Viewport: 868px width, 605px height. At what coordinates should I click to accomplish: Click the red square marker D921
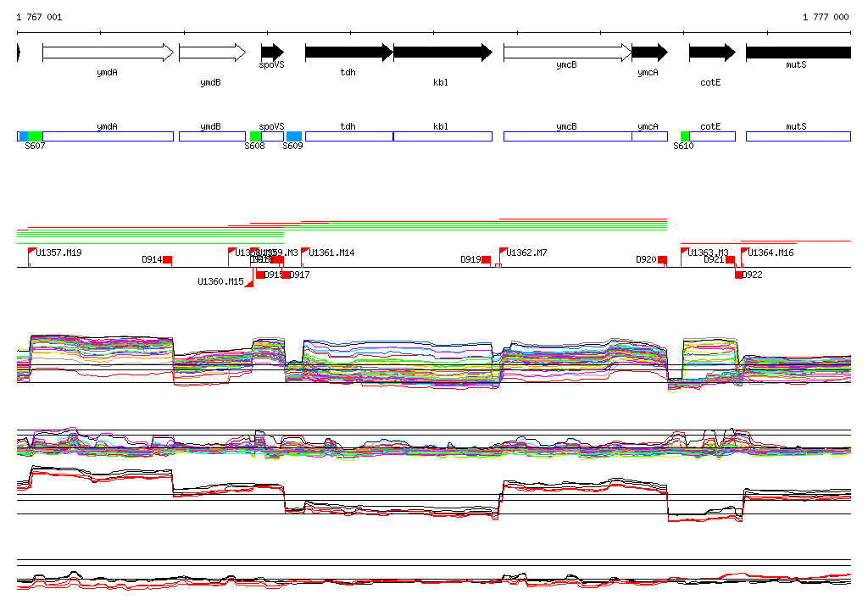pos(730,259)
